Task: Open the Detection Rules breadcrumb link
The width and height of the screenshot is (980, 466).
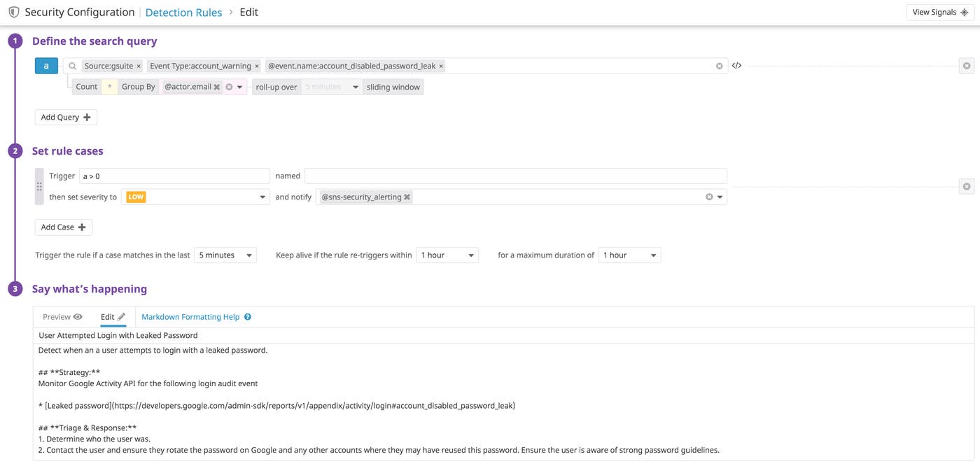Action: coord(183,11)
